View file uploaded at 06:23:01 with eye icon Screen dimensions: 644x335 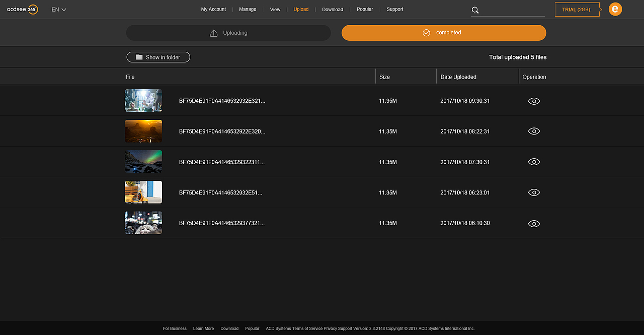(x=534, y=192)
